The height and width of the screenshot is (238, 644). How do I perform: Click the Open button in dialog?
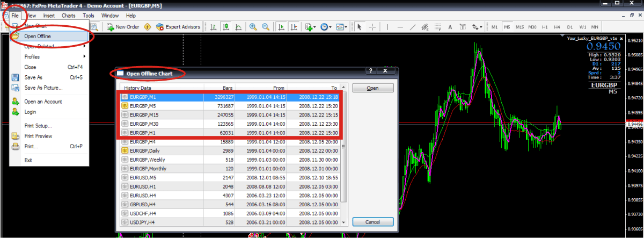point(372,88)
